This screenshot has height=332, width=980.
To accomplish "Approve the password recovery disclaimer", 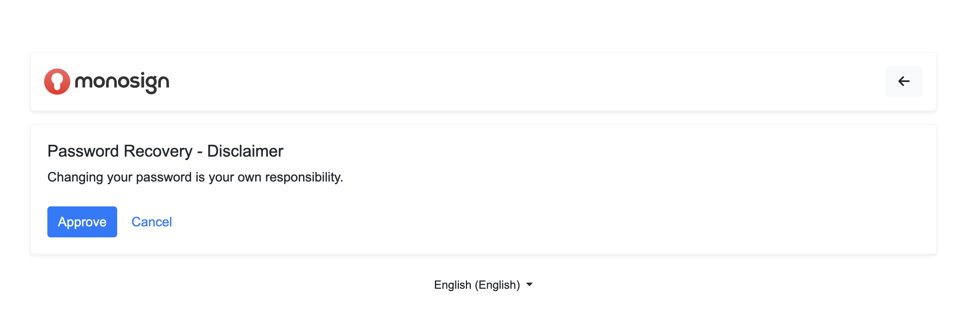I will [x=82, y=222].
